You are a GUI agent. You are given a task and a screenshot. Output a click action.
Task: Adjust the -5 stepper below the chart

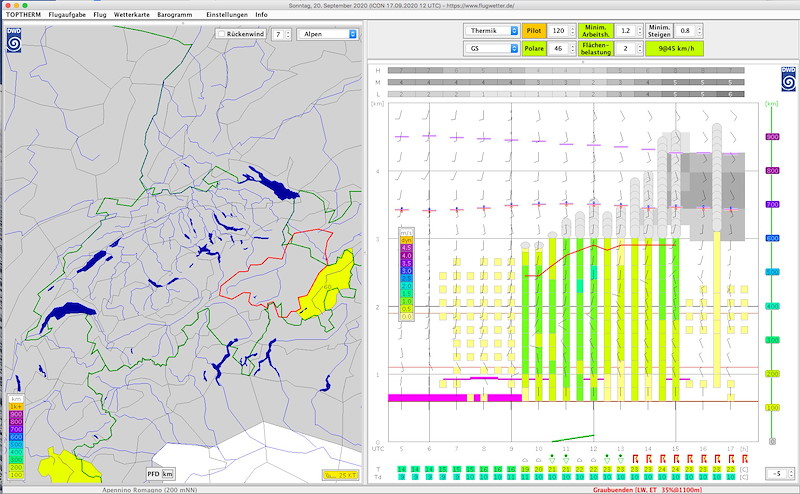(x=791, y=474)
